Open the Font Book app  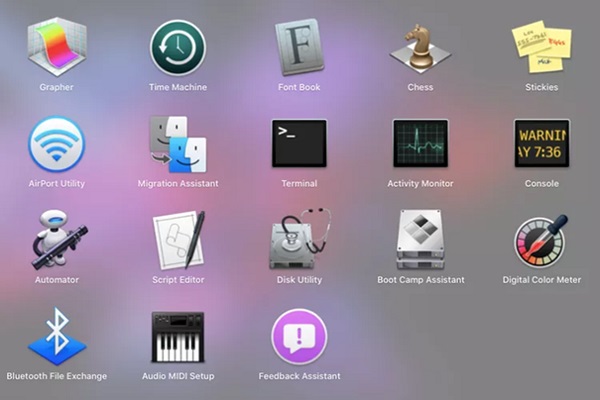(x=299, y=47)
